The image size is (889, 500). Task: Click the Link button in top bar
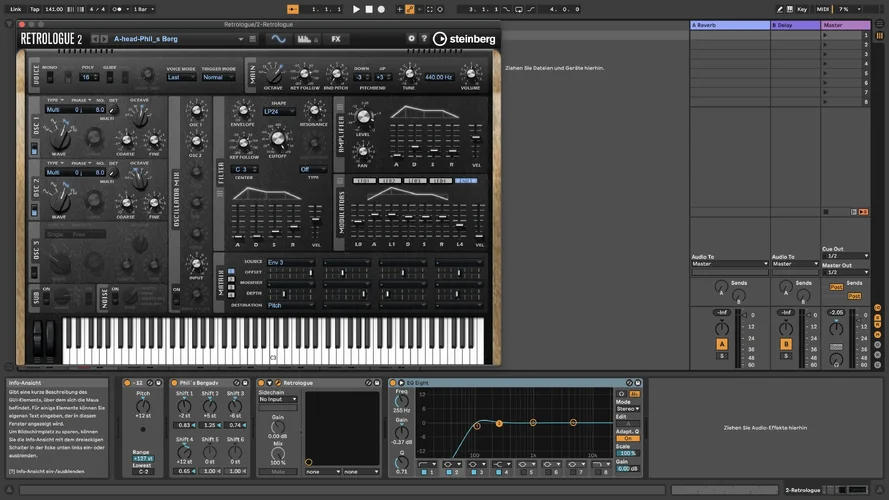(15, 9)
